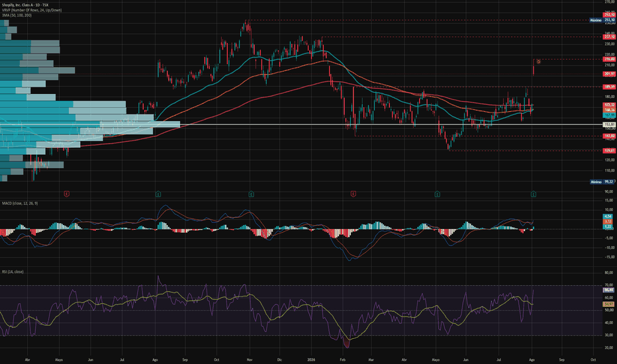Click the orange 168,36 moving average label

click(x=609, y=110)
